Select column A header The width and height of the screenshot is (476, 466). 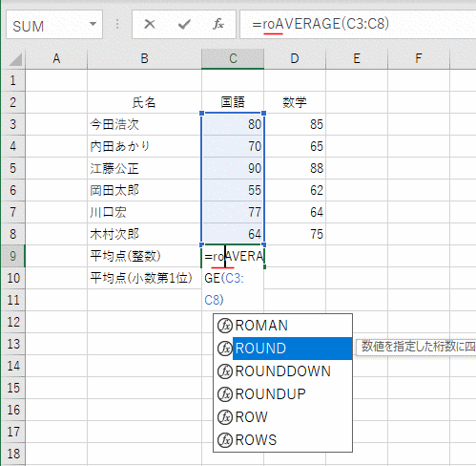pyautogui.click(x=56, y=59)
